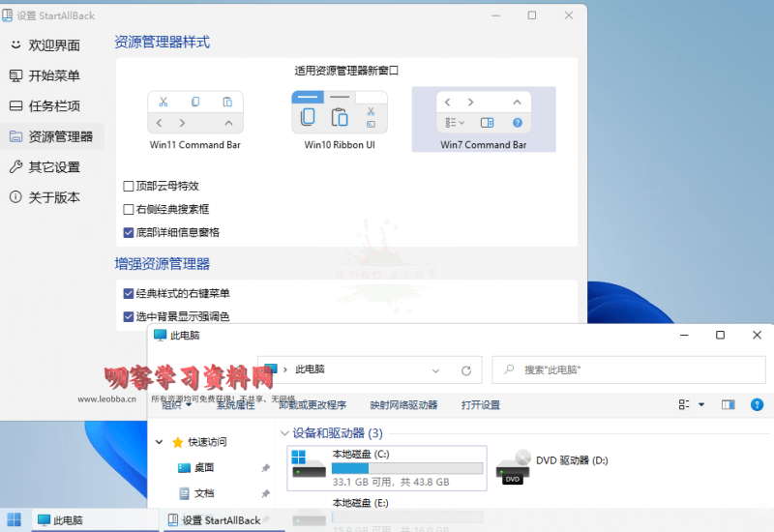This screenshot has height=532, width=774.
Task: Open the 欢迎界面 sidebar page
Action: (52, 44)
